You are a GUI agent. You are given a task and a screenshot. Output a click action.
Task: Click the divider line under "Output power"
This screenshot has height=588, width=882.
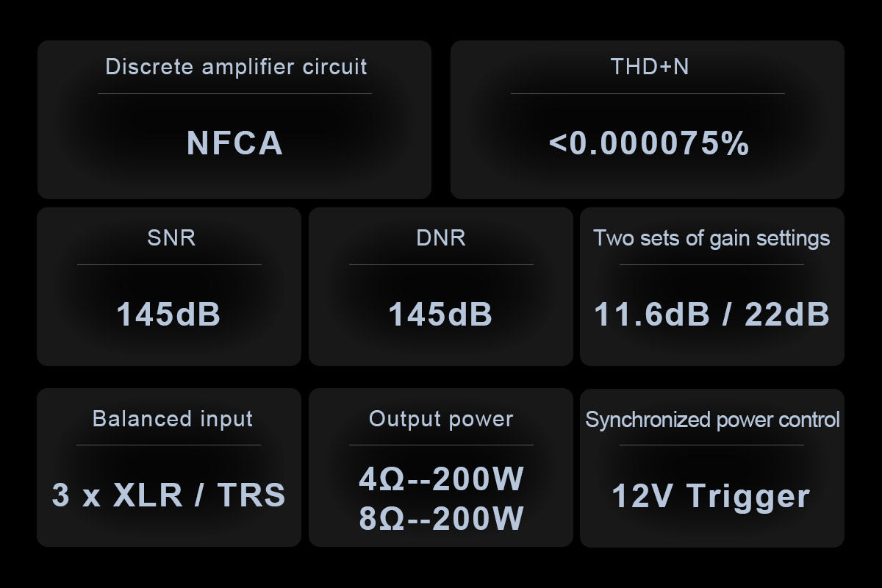(x=441, y=445)
